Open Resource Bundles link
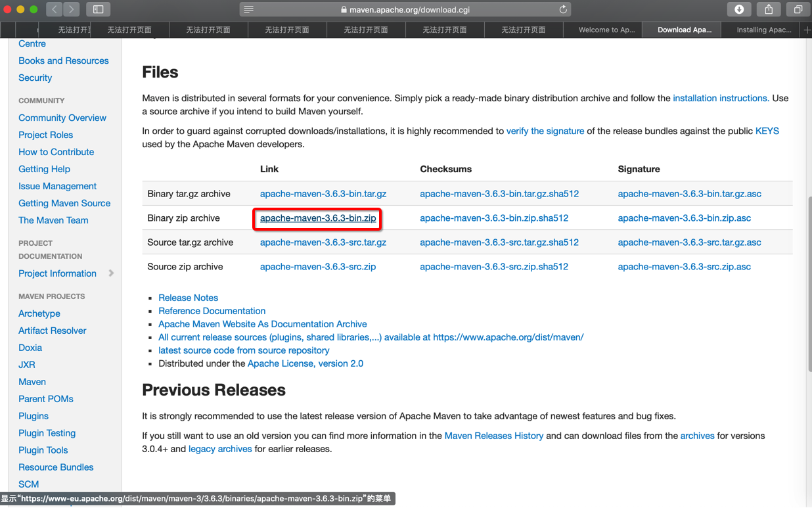This screenshot has width=812, height=508. (56, 467)
